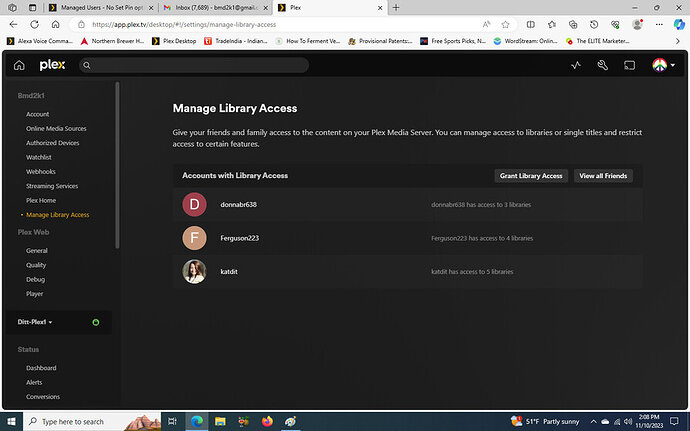690x431 pixels.
Task: Open Northern Brewer bookmark
Action: tap(113, 41)
